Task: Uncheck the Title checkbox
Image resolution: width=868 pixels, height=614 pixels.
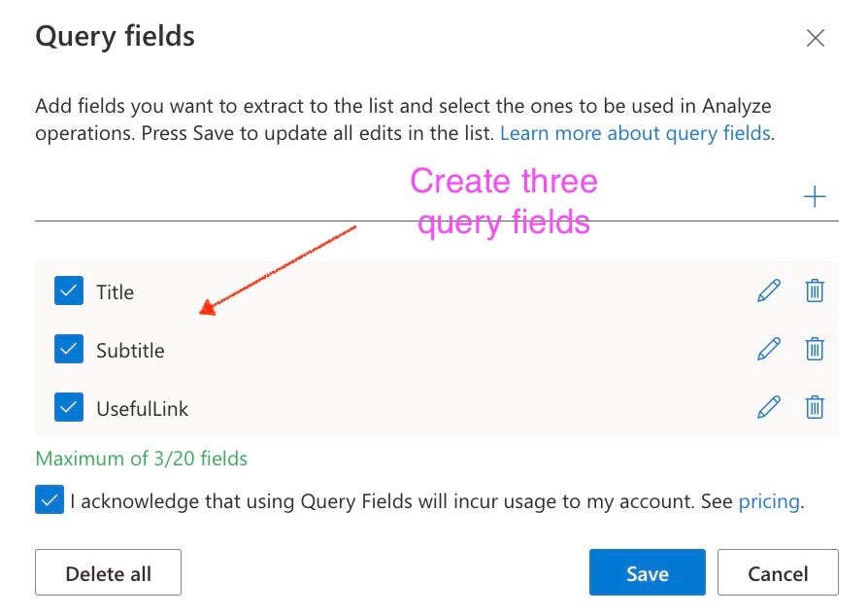Action: (x=69, y=290)
